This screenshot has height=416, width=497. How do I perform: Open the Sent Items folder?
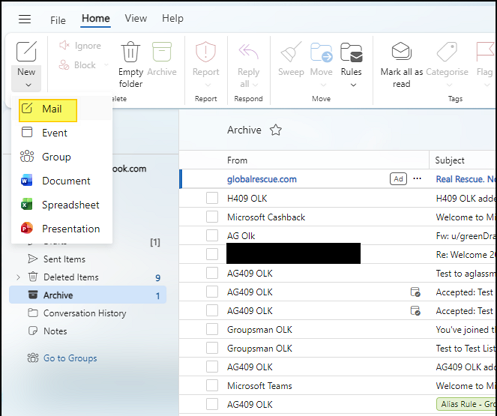[64, 259]
